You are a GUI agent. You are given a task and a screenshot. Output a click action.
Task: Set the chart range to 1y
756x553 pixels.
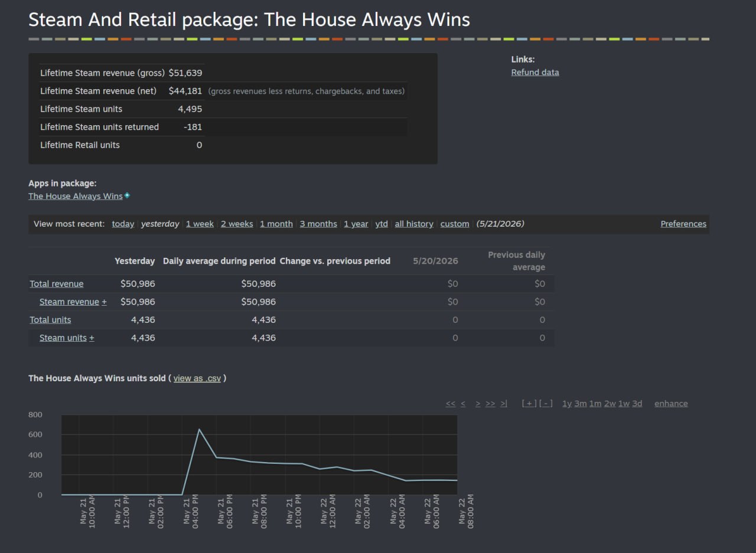pos(567,404)
